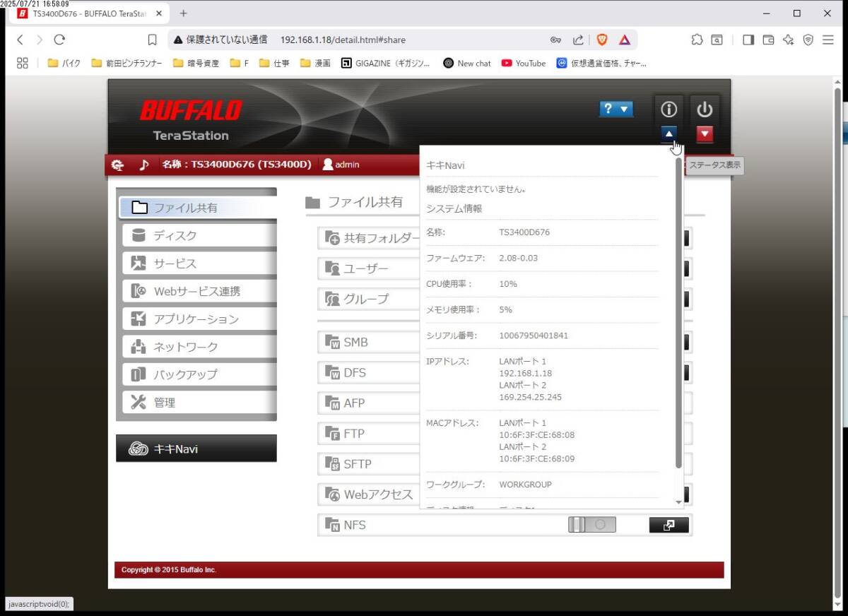Open アプリケーション menu item
Image resolution: width=848 pixels, height=616 pixels.
coord(199,319)
